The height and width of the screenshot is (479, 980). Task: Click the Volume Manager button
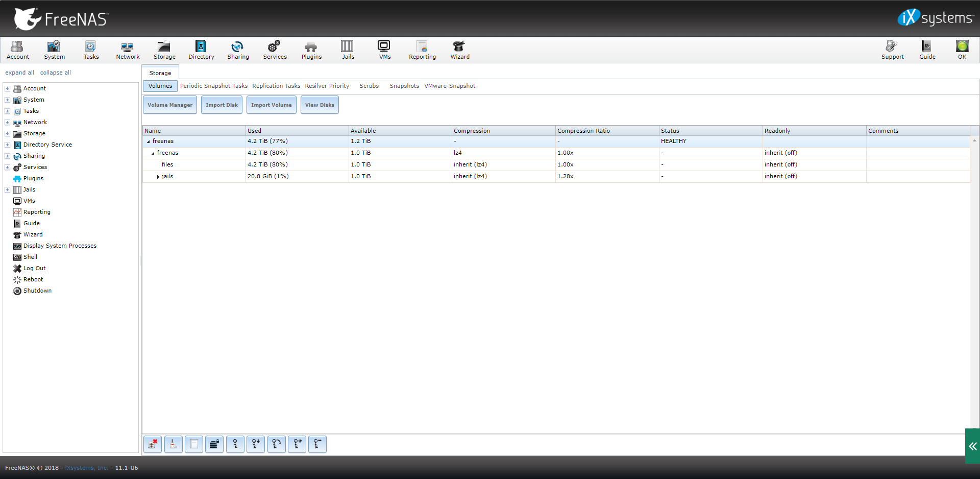pos(170,105)
